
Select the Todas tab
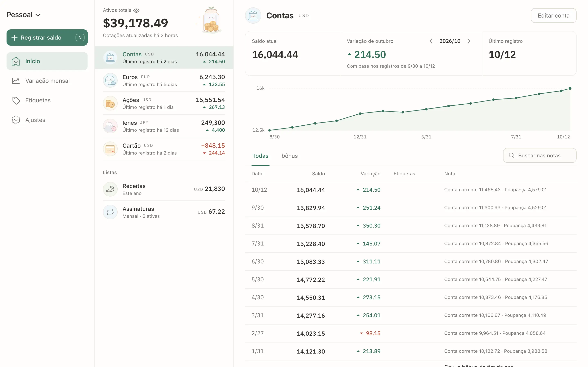point(261,156)
